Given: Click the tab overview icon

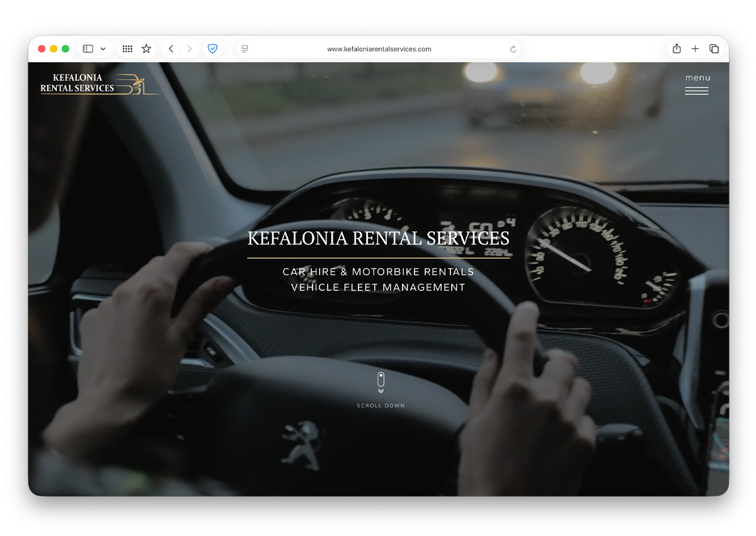Looking at the screenshot, I should 714,48.
